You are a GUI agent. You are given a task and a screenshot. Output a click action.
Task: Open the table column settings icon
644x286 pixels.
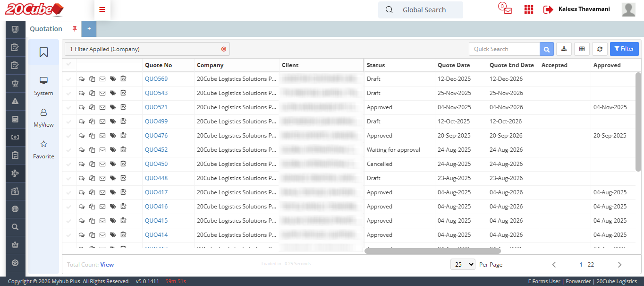(582, 49)
